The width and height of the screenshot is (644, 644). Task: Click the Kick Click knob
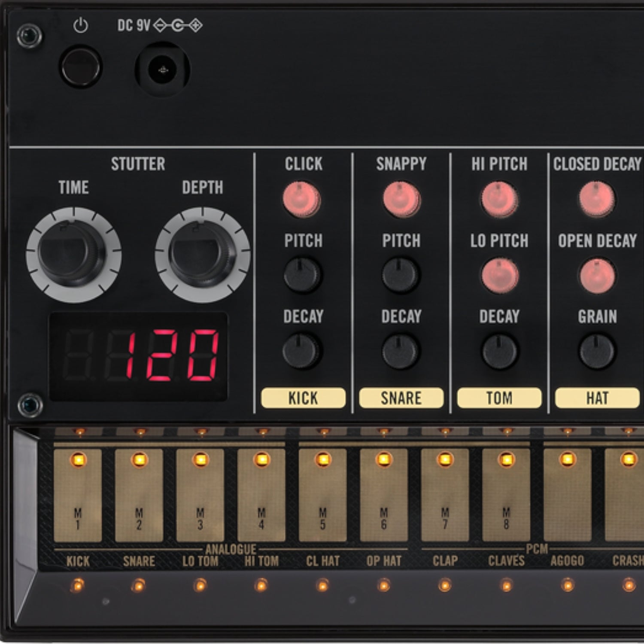click(x=302, y=200)
